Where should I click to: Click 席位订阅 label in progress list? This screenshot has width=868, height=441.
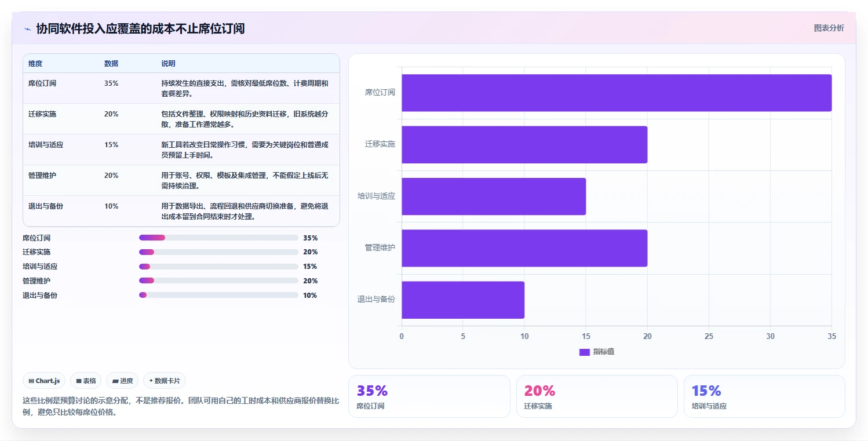37,238
